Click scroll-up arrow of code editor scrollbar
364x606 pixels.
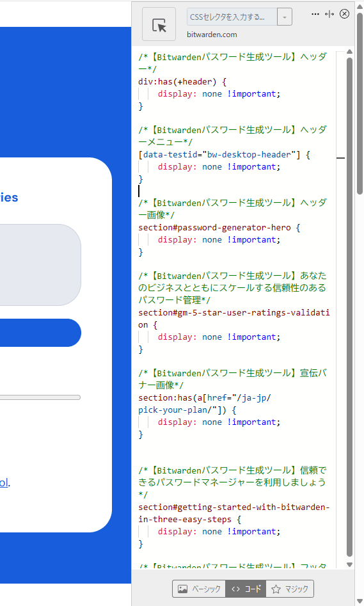tap(350, 52)
